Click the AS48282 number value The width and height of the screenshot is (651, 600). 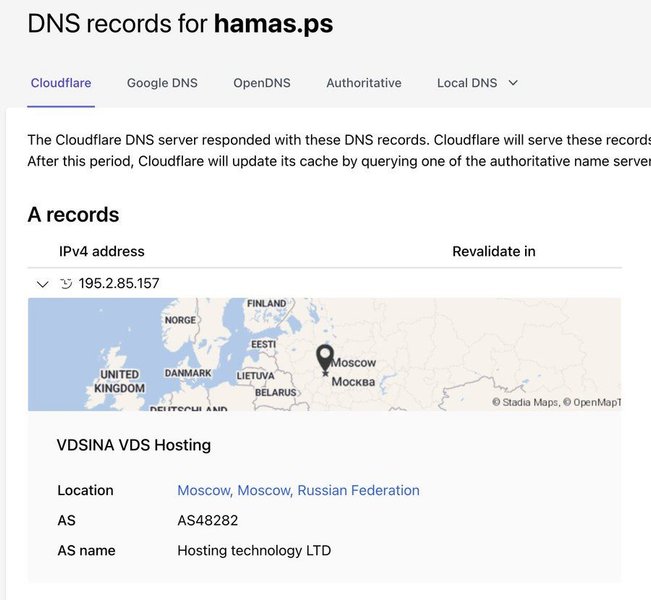click(x=207, y=520)
